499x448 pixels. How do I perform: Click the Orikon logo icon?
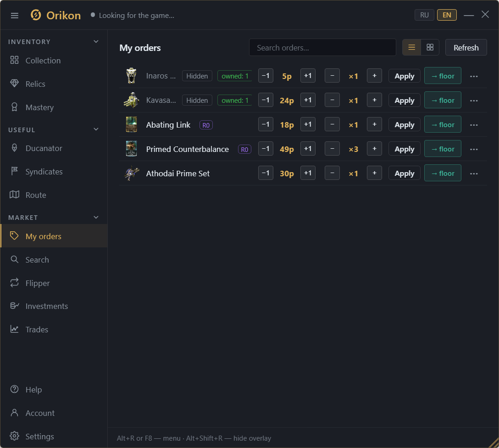[x=36, y=15]
